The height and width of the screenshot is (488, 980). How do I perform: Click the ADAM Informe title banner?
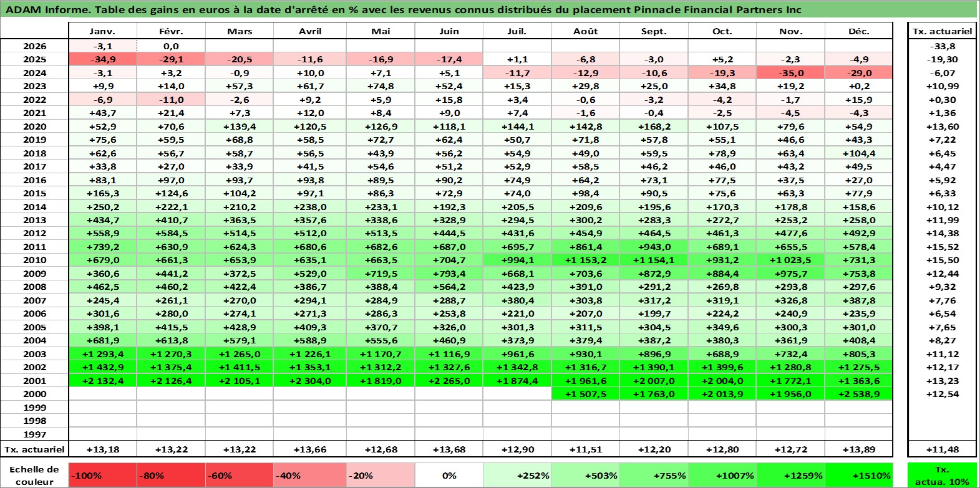[489, 9]
